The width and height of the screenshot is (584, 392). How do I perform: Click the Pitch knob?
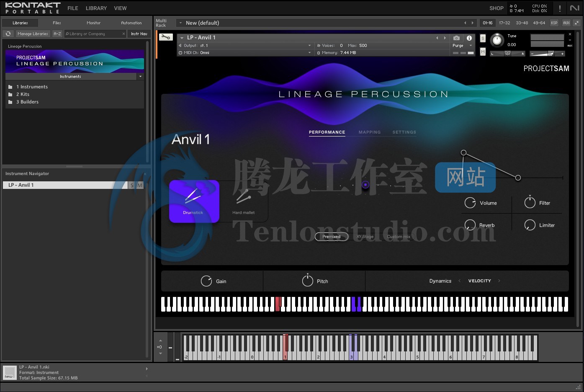pyautogui.click(x=308, y=281)
